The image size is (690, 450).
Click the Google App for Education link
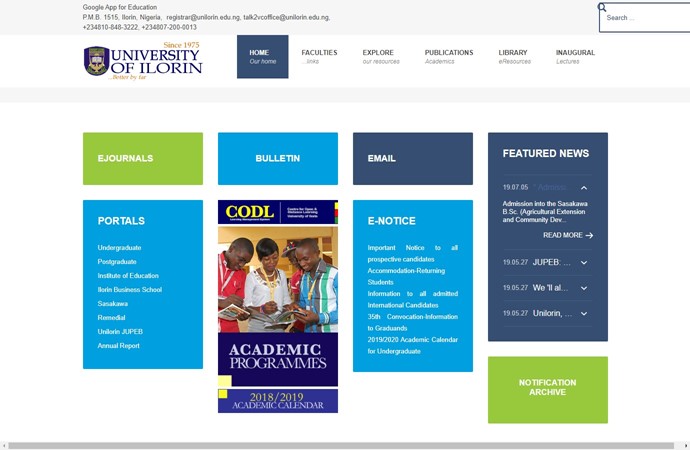pos(120,7)
